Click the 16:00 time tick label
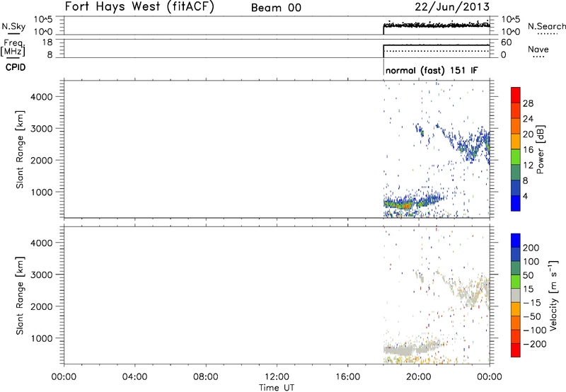This screenshot has height=392, width=566. pos(347,377)
